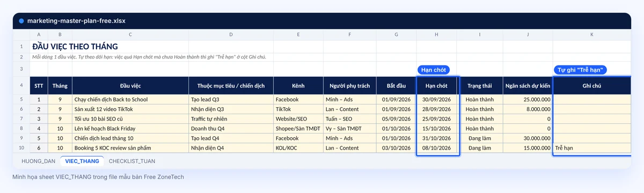Click the Đầu việc column header cell
644x193 pixels.
pyautogui.click(x=130, y=86)
